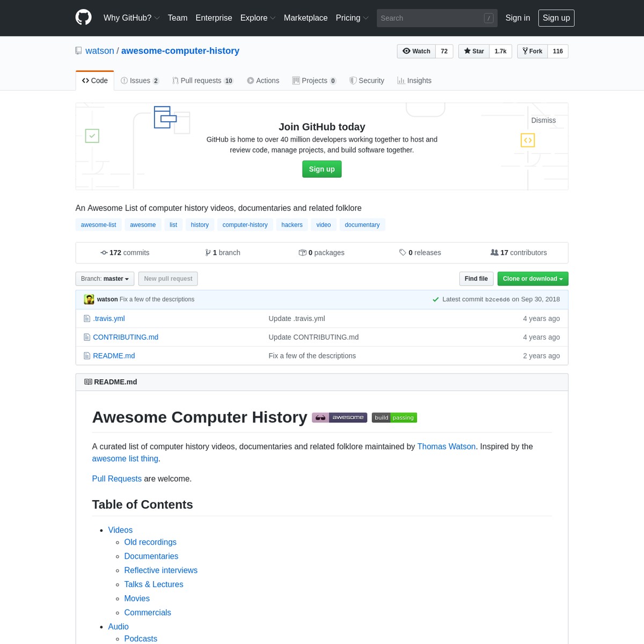Dismiss the Join GitHub banner
Image resolution: width=644 pixels, height=644 pixels.
click(x=544, y=120)
